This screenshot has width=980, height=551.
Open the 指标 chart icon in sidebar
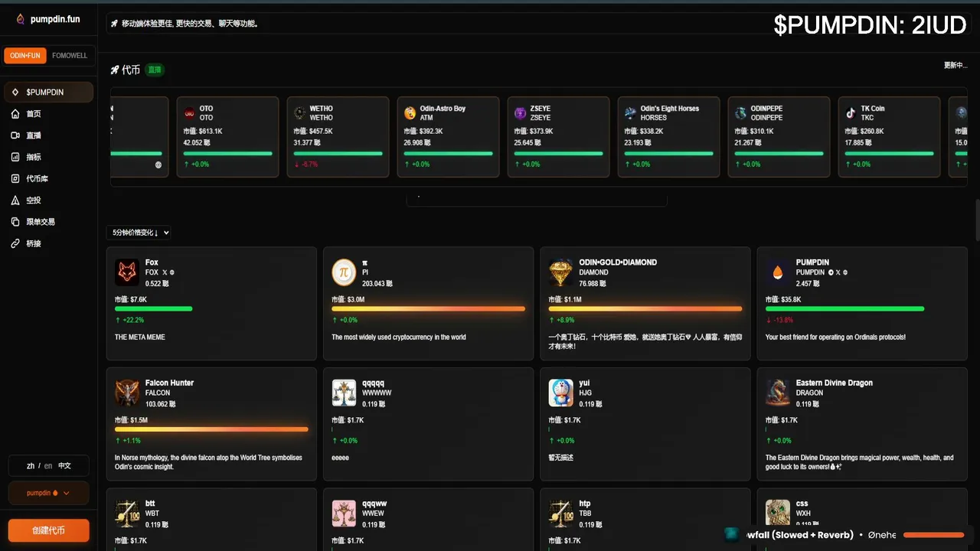(15, 157)
